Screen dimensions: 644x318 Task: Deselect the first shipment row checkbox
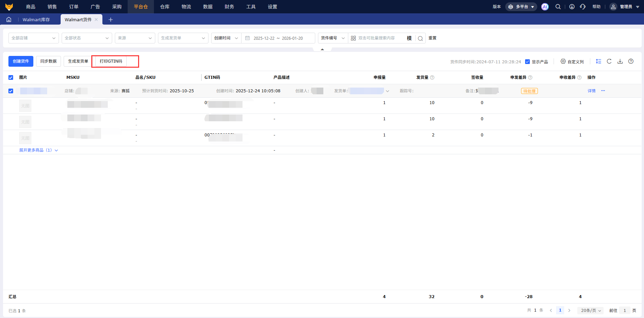click(x=11, y=91)
